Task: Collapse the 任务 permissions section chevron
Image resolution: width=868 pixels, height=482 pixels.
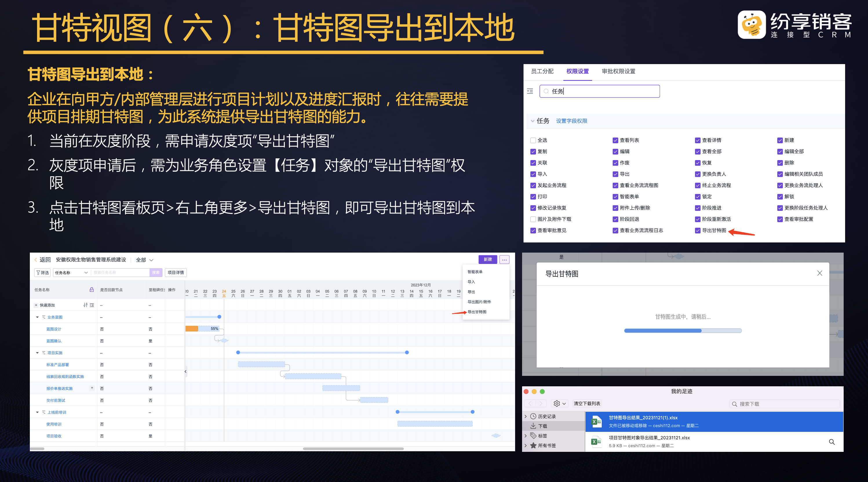Action: pyautogui.click(x=533, y=121)
